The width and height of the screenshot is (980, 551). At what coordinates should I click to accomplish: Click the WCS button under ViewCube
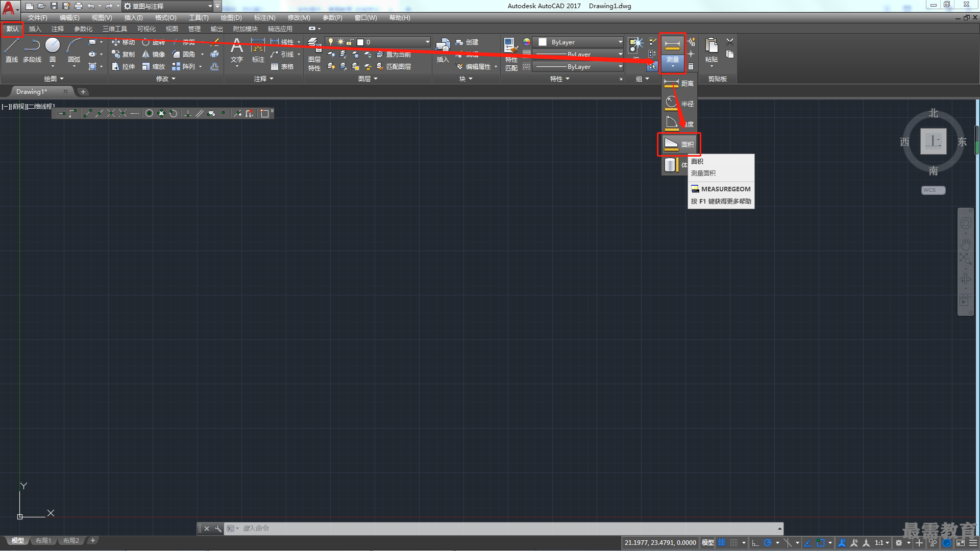933,190
